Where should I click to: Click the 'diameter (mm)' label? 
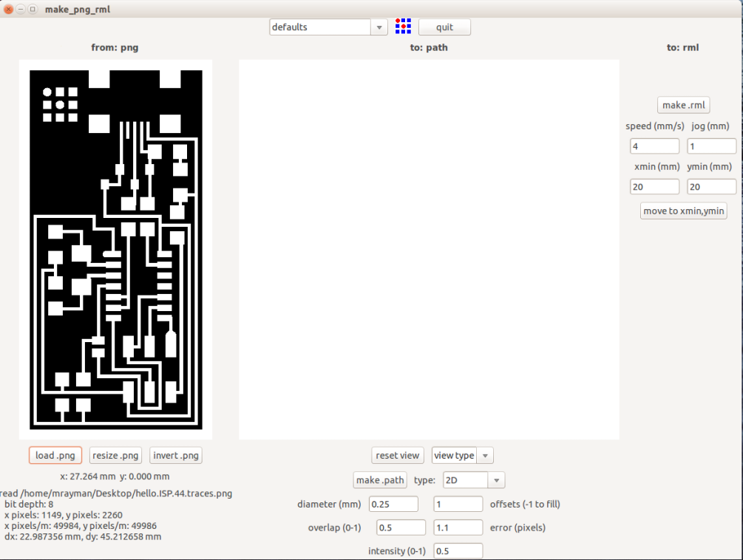pyautogui.click(x=329, y=504)
